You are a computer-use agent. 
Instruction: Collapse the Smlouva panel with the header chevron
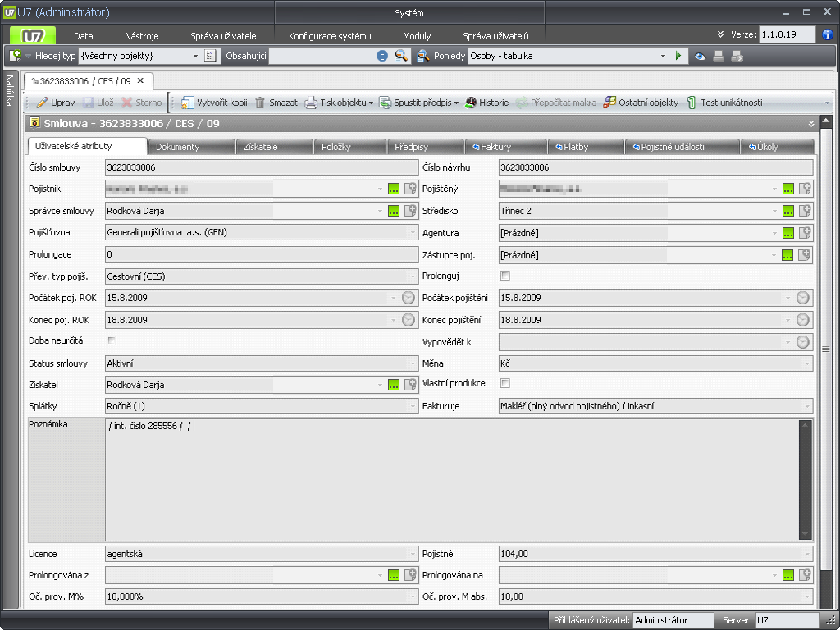click(811, 123)
